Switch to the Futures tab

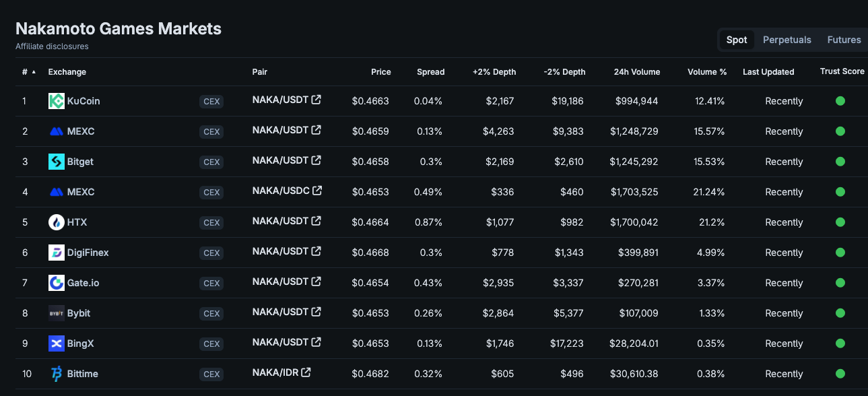point(844,40)
